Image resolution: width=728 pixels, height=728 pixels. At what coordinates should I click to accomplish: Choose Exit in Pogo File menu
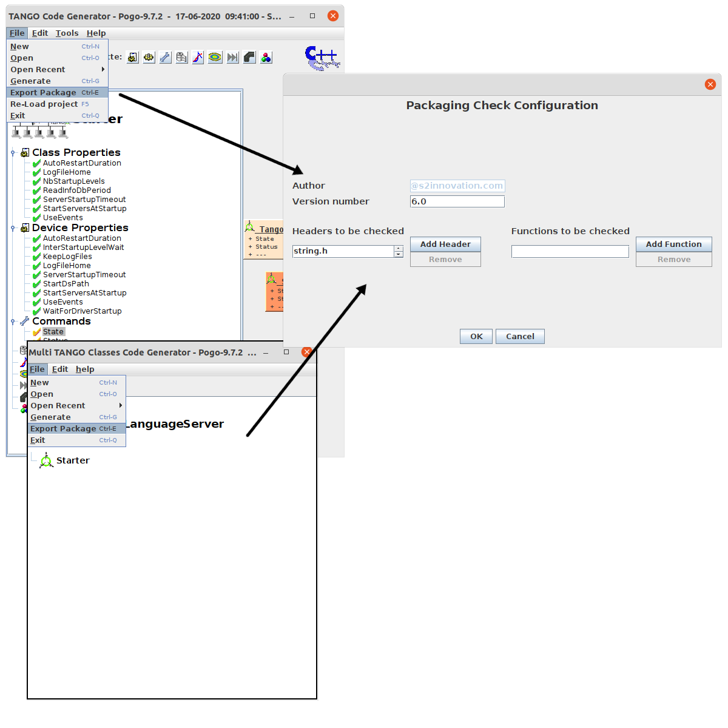click(58, 115)
